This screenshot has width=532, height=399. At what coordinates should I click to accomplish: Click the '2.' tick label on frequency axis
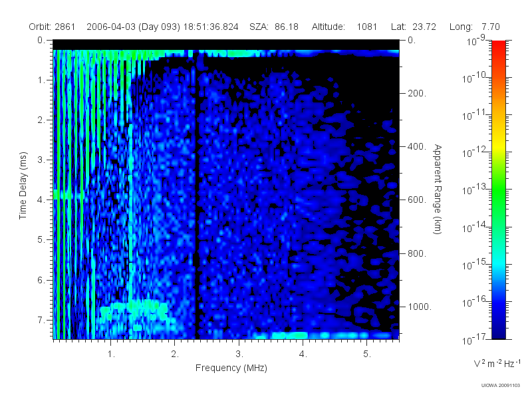175,354
